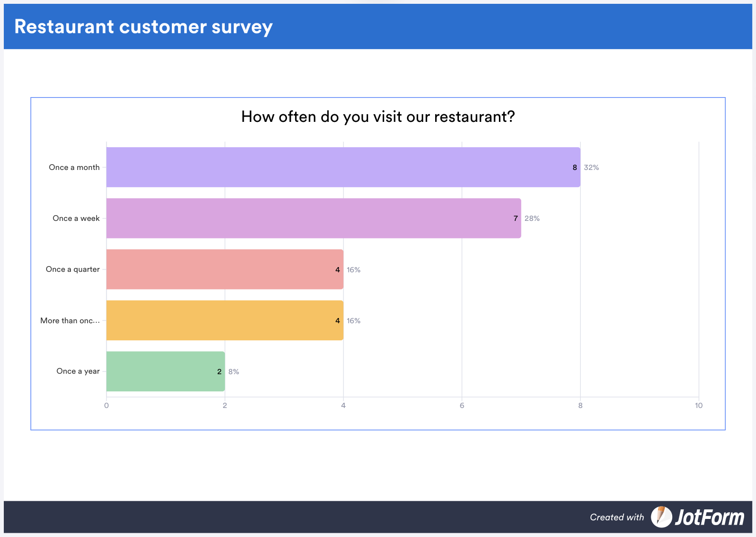This screenshot has width=756, height=537.
Task: Click the 'Once a year' axis label
Action: (x=78, y=371)
